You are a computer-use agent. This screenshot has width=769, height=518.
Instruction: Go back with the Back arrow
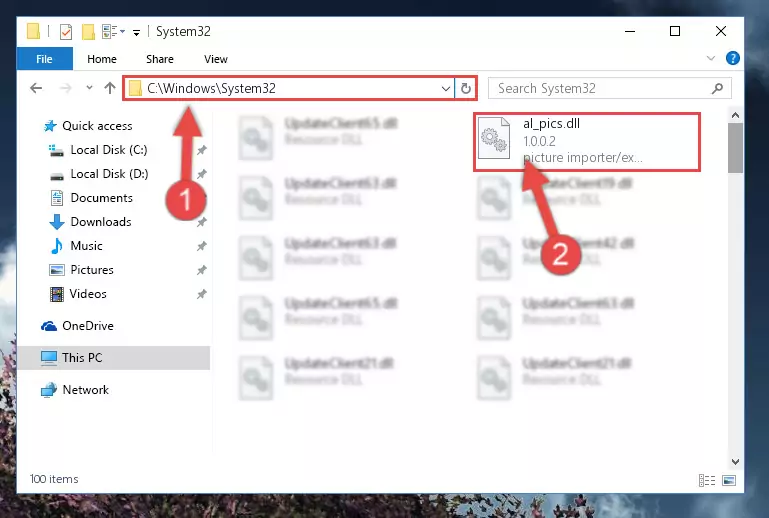point(36,88)
